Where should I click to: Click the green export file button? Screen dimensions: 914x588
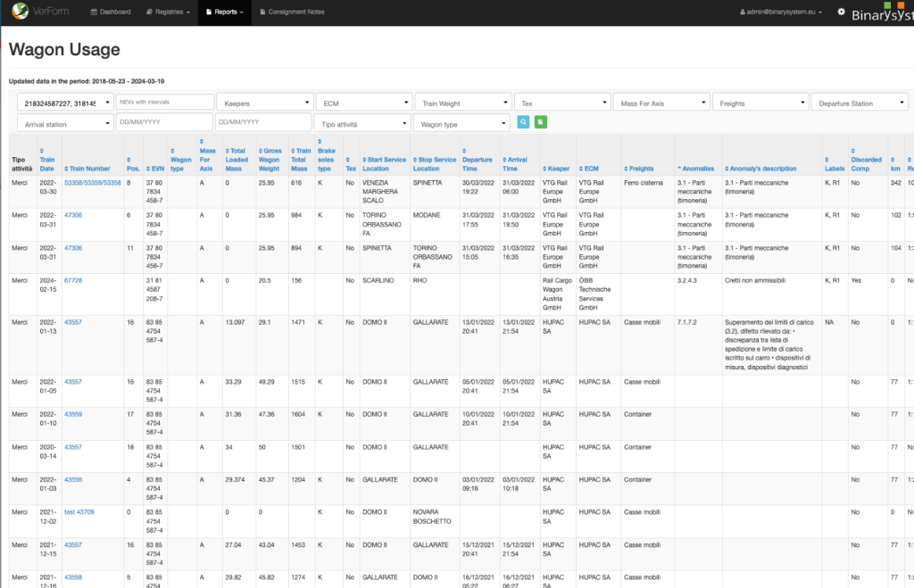coord(541,122)
